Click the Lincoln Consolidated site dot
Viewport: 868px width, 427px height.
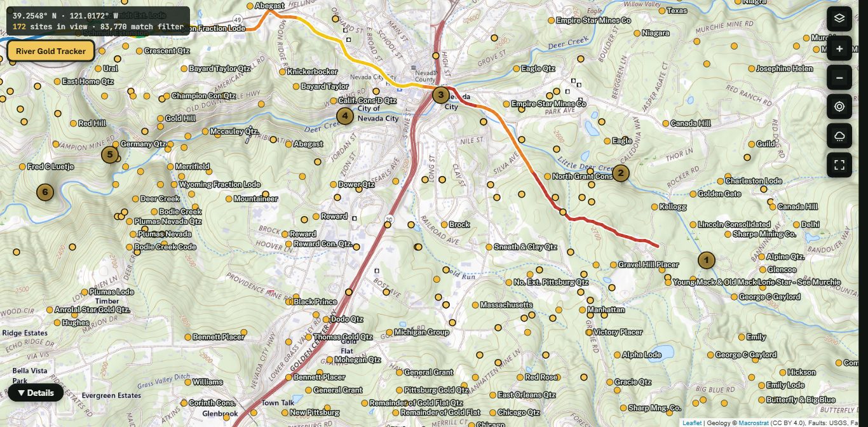pos(693,225)
